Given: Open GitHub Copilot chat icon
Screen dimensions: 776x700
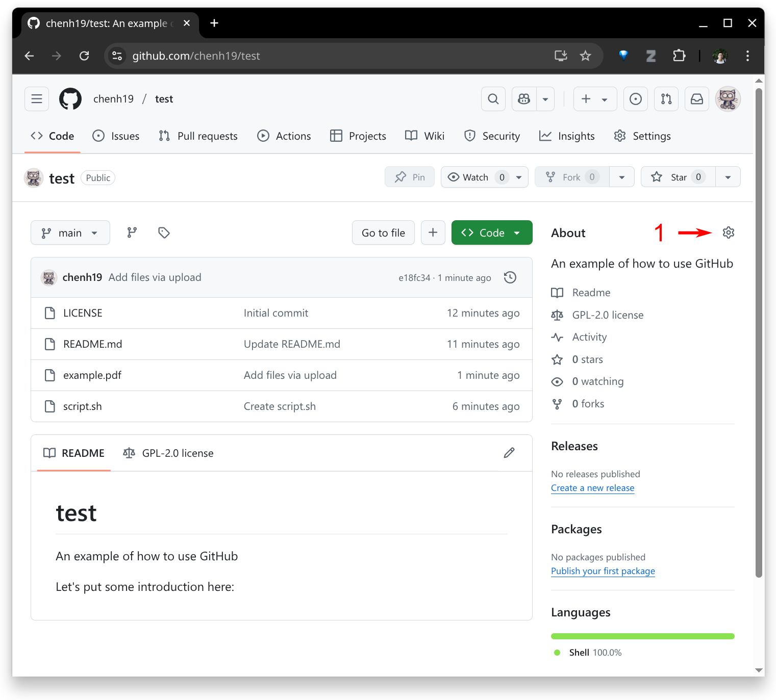Looking at the screenshot, I should (x=524, y=99).
